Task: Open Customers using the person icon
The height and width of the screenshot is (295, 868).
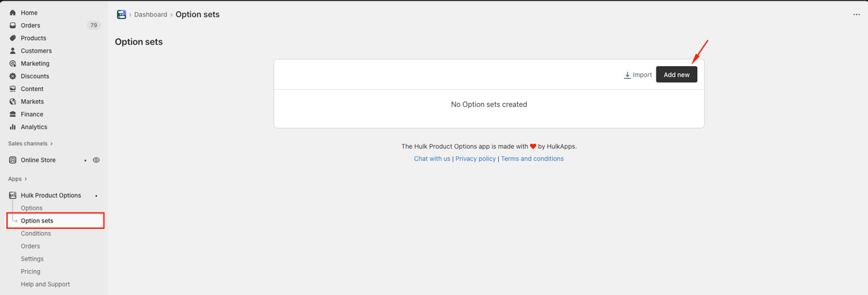Action: [x=13, y=51]
